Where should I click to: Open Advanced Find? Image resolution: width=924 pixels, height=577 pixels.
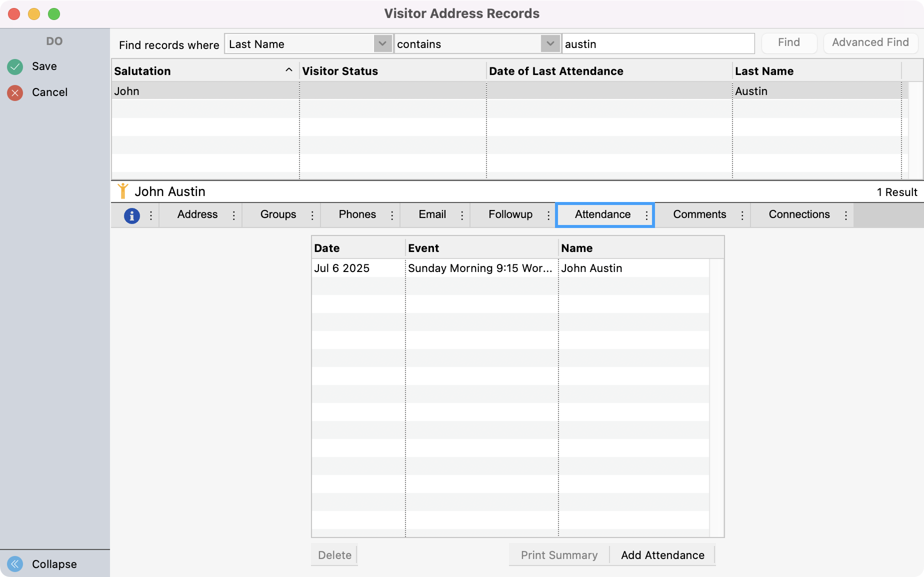click(870, 42)
